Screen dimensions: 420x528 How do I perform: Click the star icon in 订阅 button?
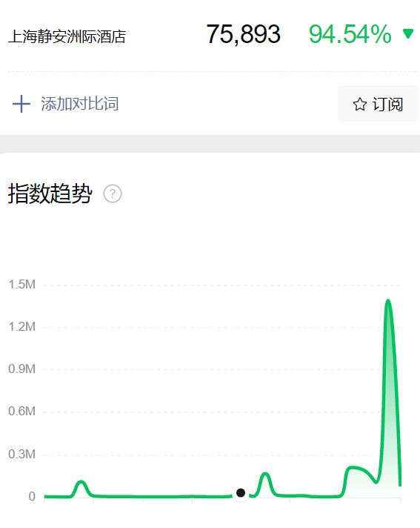coord(360,104)
